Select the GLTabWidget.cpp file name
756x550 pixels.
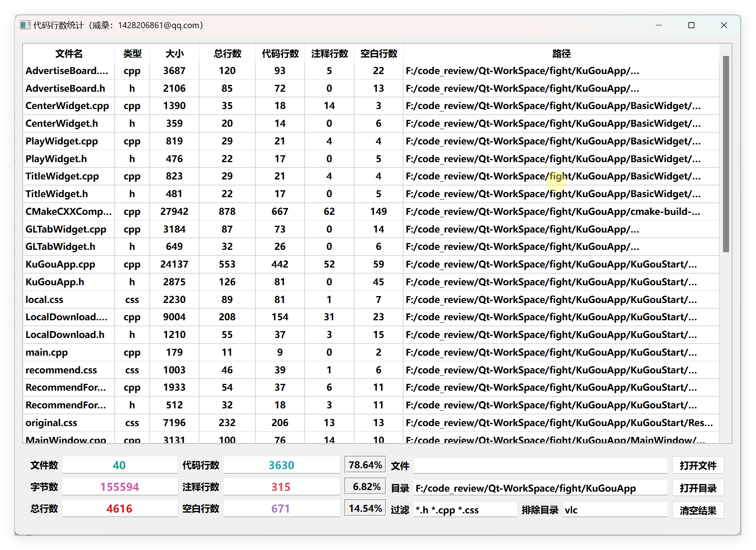click(x=66, y=229)
